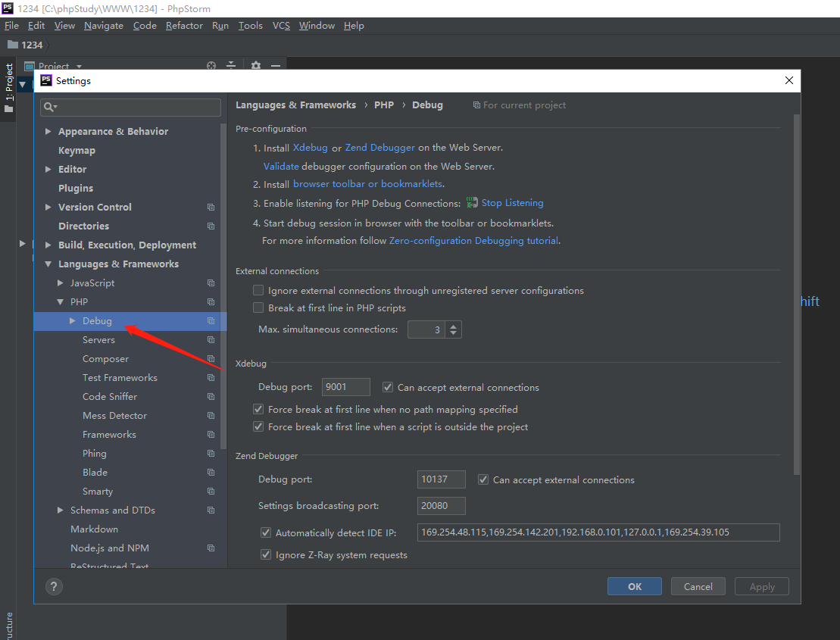This screenshot has width=840, height=640.
Task: Toggle Xdebug Can accept external connections
Action: tap(388, 387)
